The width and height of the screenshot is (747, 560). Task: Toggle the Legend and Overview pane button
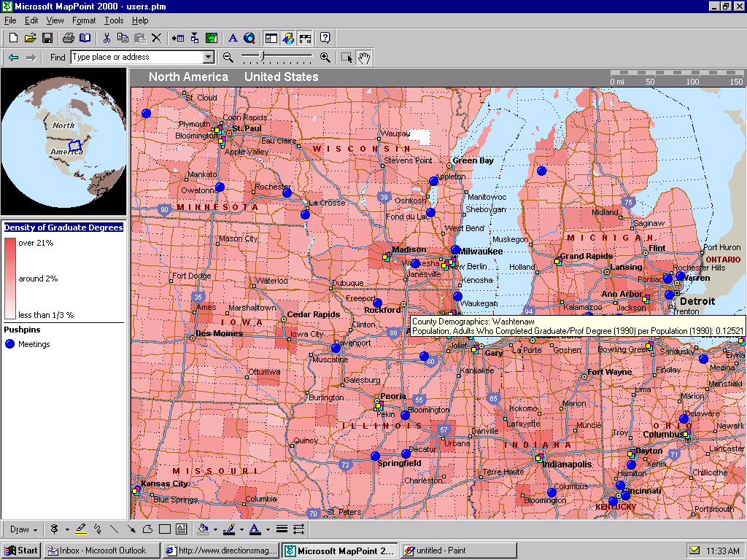(x=271, y=38)
